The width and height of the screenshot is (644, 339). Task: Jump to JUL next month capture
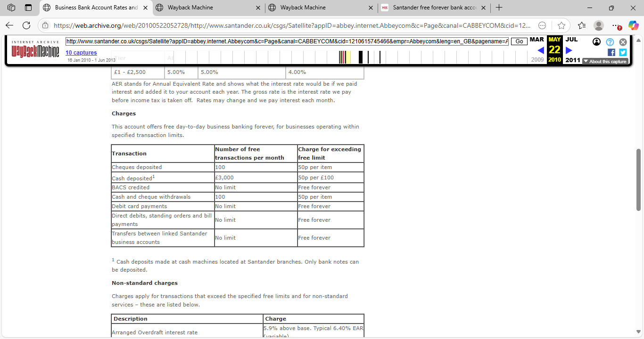[x=571, y=40]
